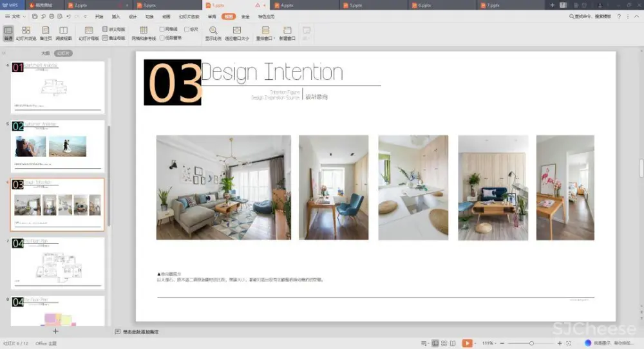Enable the gridlines checkbox (网格线)
The height and width of the screenshot is (349, 644).
pos(162,30)
